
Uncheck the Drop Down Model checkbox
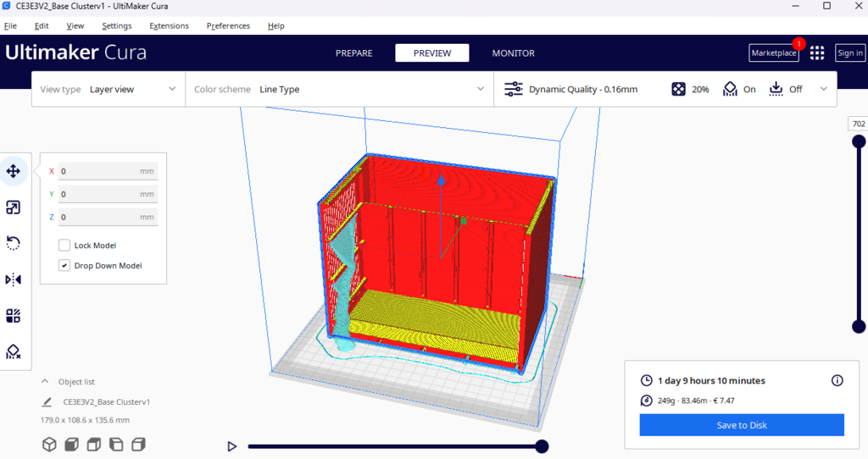point(64,265)
